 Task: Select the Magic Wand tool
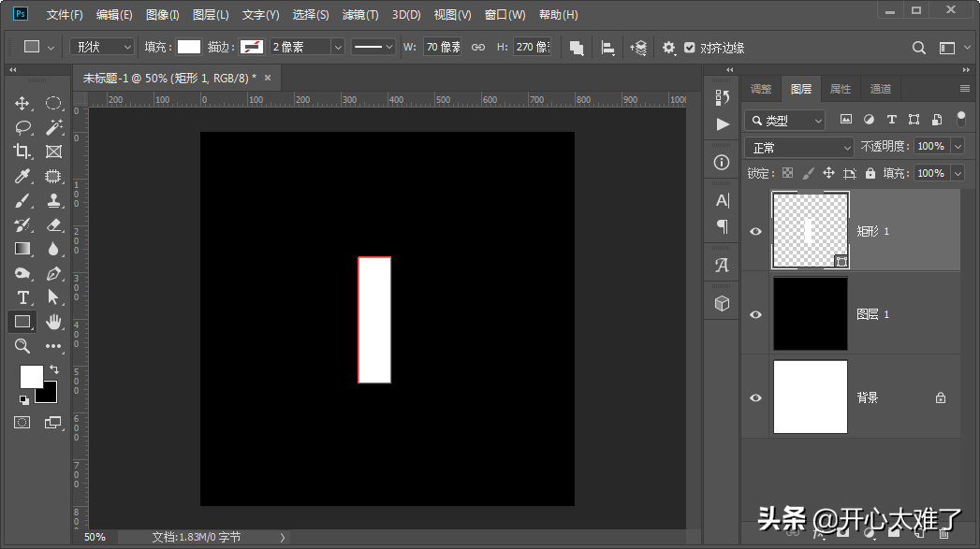(x=53, y=127)
